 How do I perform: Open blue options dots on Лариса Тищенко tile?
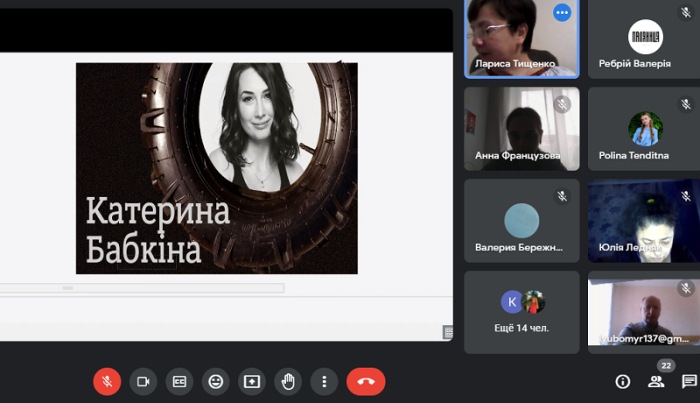561,13
